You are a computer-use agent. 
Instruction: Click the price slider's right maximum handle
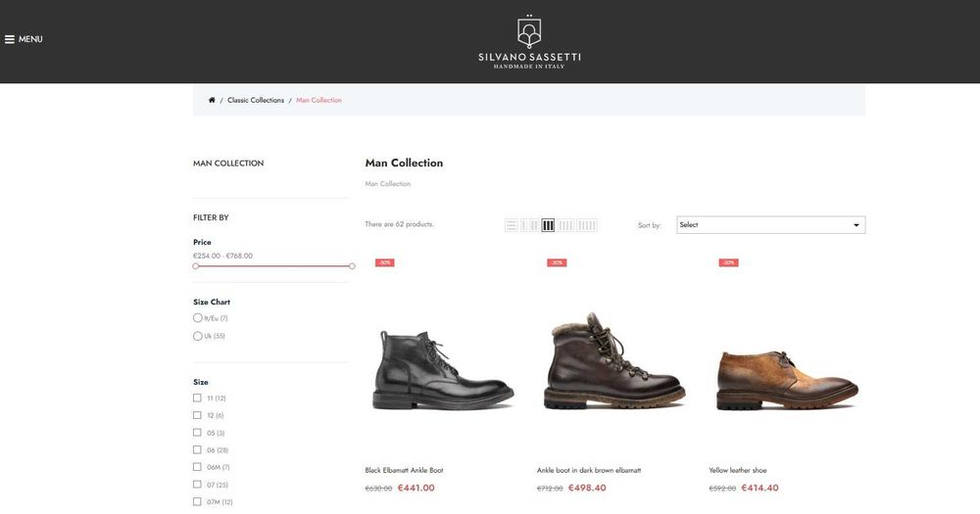click(x=352, y=266)
